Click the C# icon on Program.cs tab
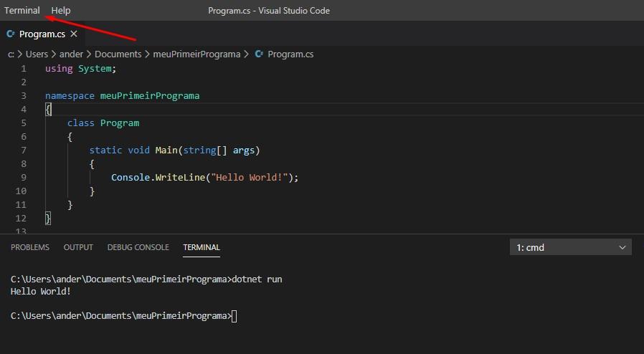Screen dimensions: 644x354 (x=11, y=34)
